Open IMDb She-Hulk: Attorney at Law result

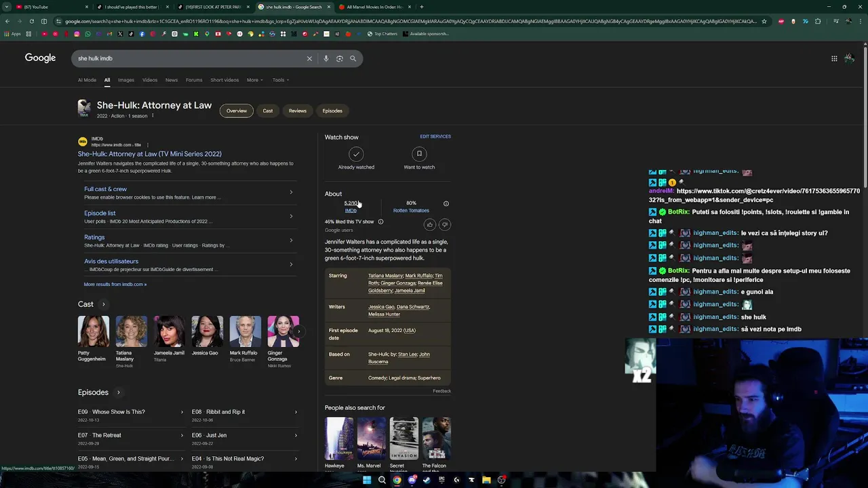coord(149,154)
